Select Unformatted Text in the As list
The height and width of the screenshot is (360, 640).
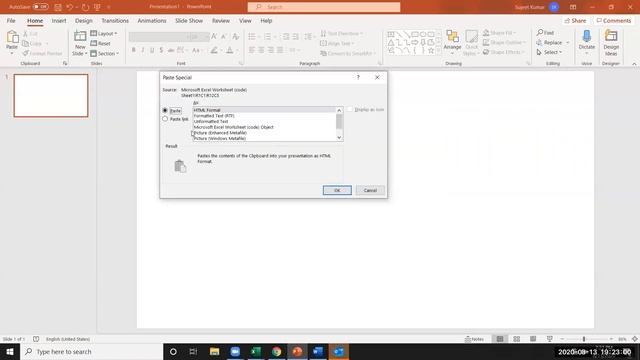(264, 121)
